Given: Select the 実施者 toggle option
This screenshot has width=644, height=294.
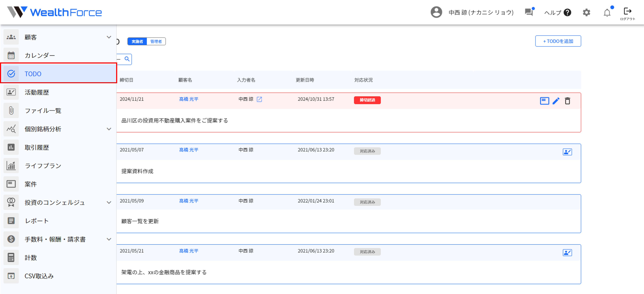Looking at the screenshot, I should pyautogui.click(x=137, y=42).
